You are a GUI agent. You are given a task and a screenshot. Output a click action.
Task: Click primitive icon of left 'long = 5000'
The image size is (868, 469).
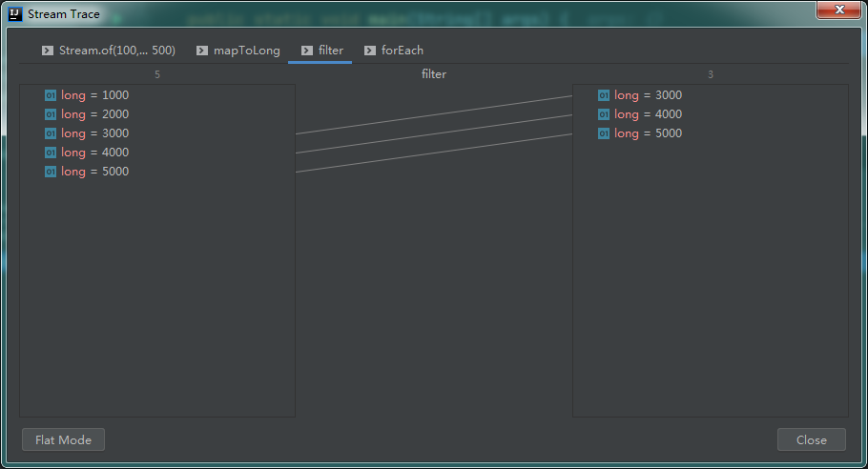[x=51, y=172]
